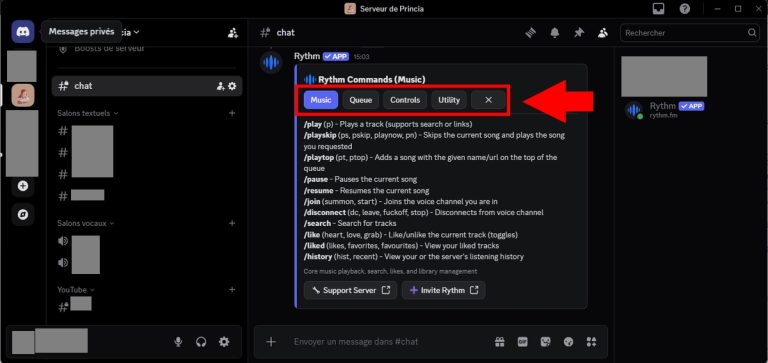Add a channel to Salons textuels

coord(232,113)
